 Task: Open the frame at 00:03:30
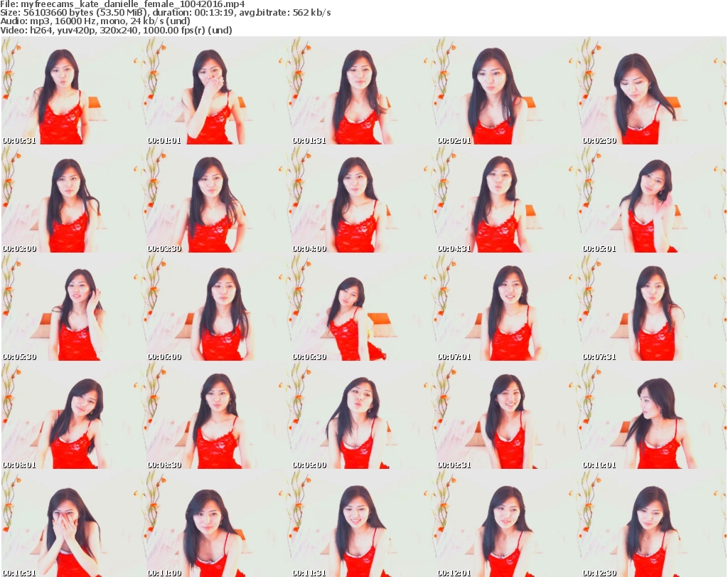point(218,198)
